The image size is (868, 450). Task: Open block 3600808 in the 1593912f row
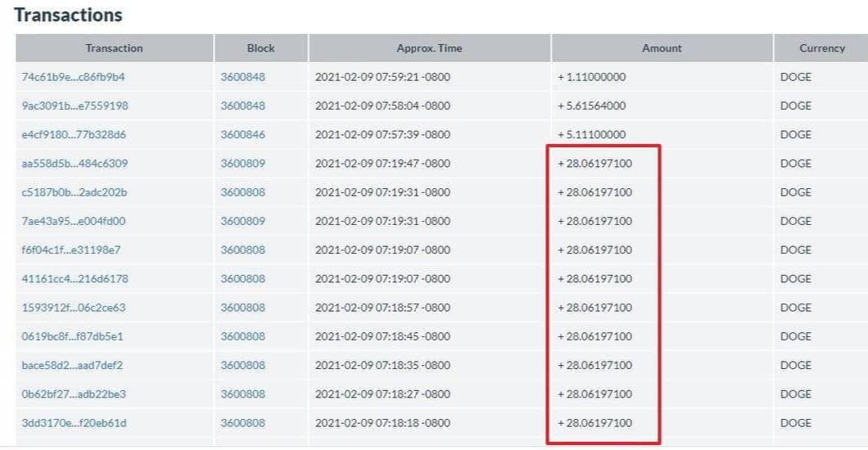[x=243, y=307]
